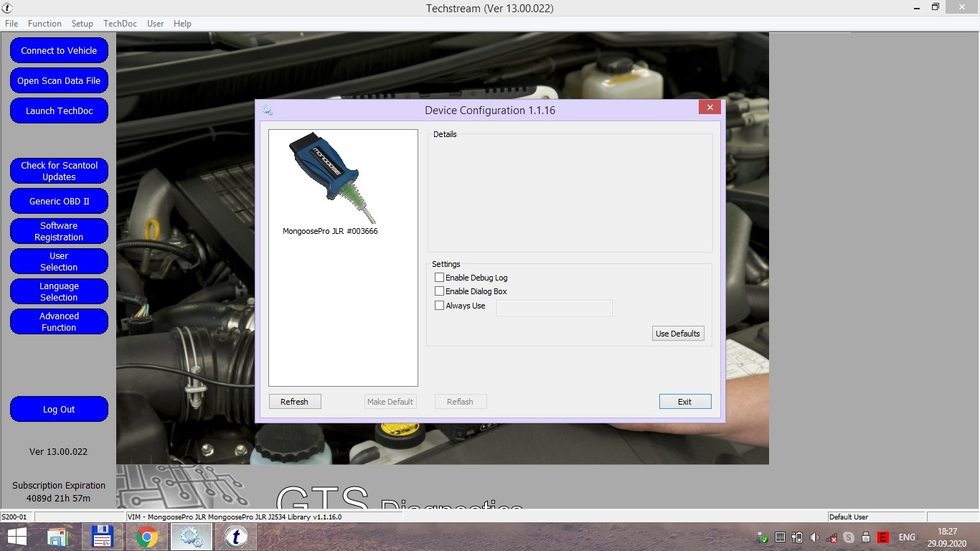Click the Connect to Vehicle button

tap(59, 51)
